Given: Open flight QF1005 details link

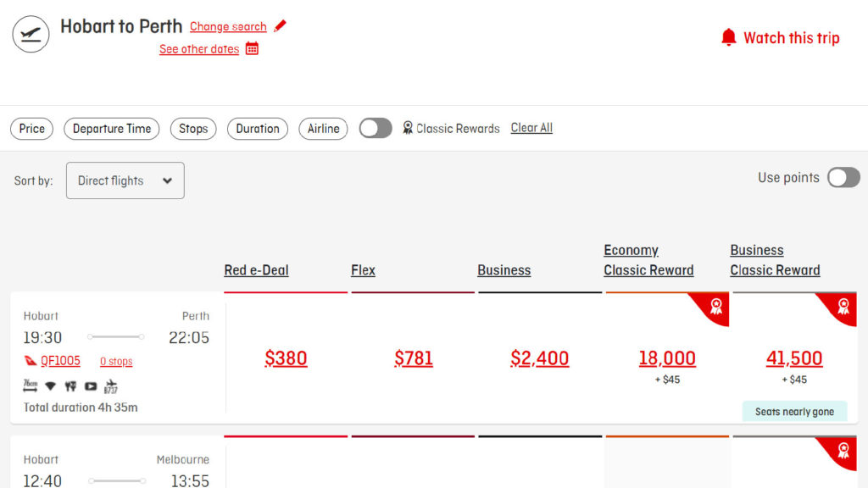Looking at the screenshot, I should click(x=60, y=361).
